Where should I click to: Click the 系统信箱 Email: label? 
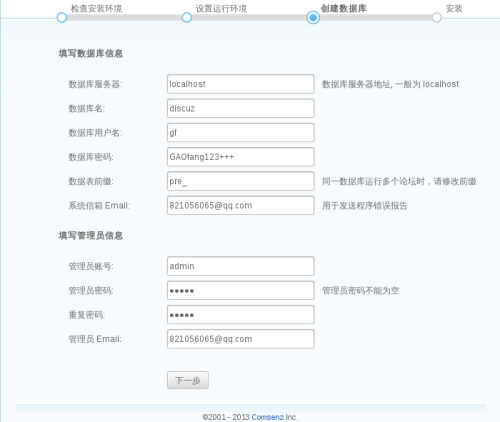pos(99,206)
